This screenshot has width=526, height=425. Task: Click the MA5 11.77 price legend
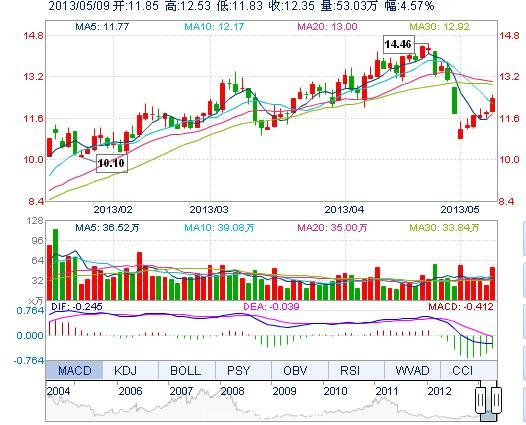pos(102,26)
